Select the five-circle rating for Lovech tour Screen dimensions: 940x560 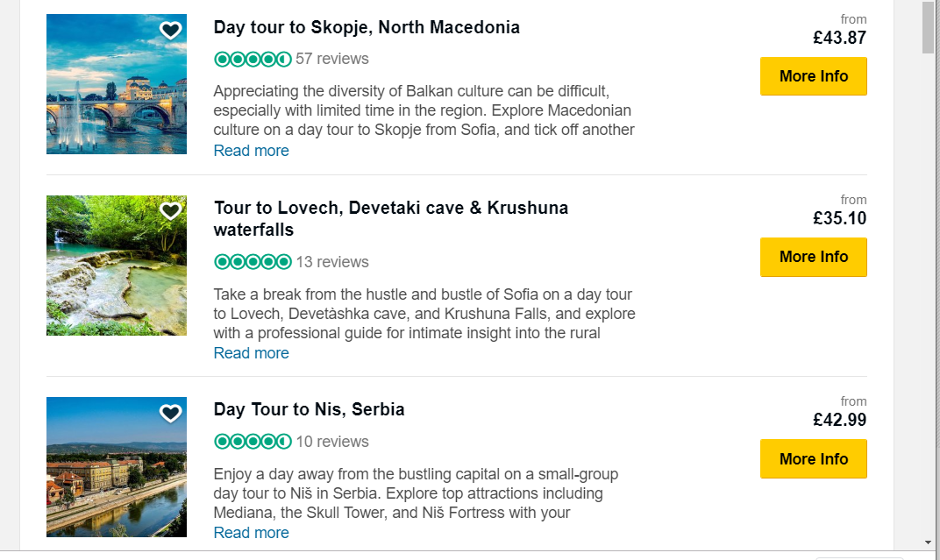tap(253, 261)
